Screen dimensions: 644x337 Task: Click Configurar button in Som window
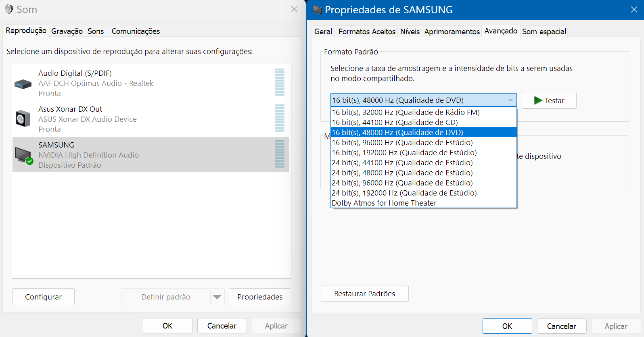(43, 297)
